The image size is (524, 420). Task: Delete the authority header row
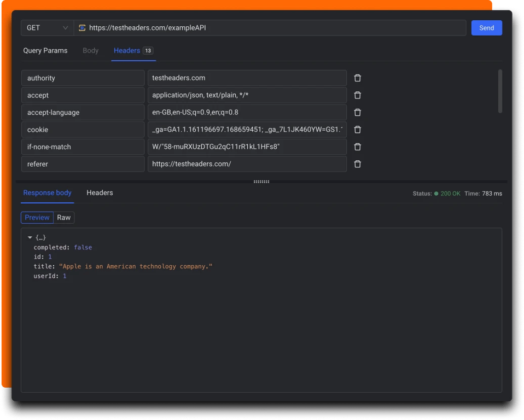click(357, 78)
